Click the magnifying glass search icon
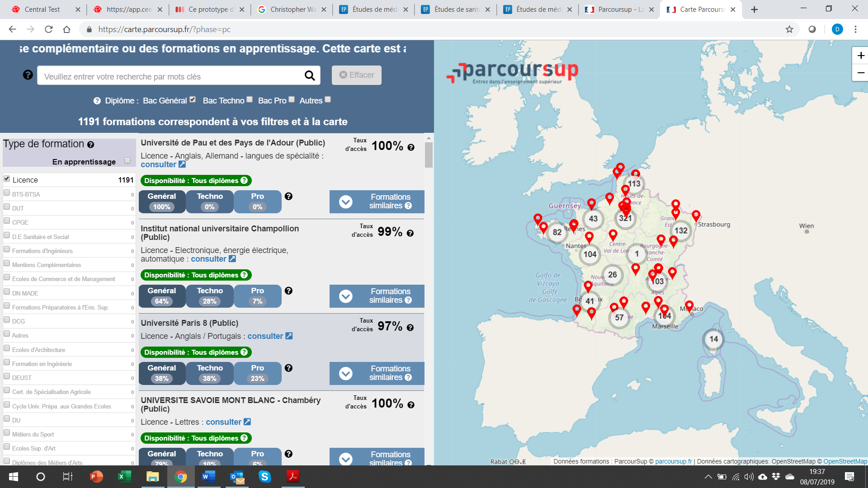The image size is (868, 488). pos(310,75)
